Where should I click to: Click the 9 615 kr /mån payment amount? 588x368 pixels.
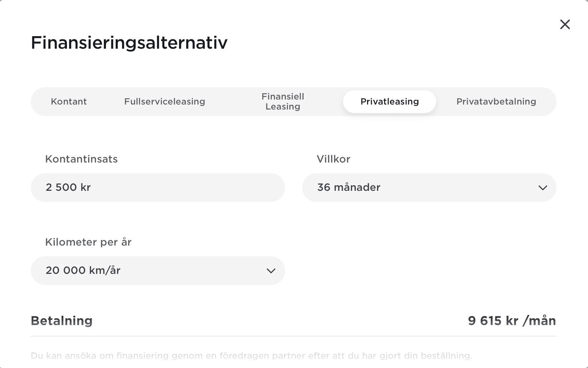click(512, 321)
